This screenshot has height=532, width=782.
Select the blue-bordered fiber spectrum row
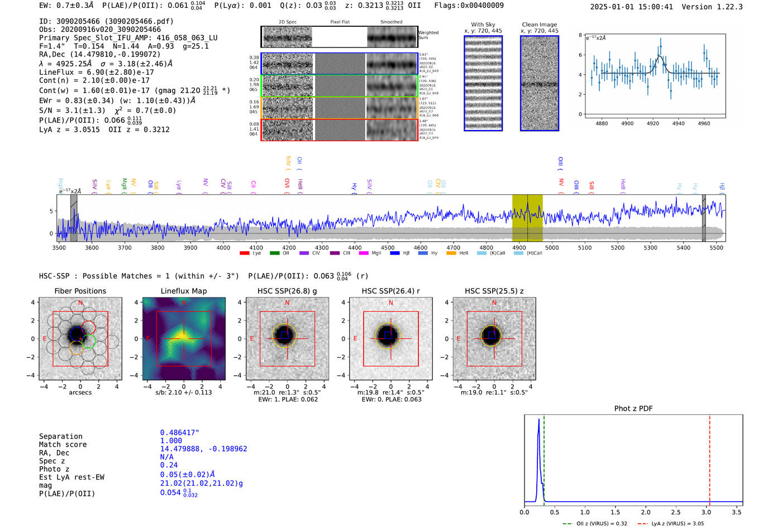[x=340, y=64]
